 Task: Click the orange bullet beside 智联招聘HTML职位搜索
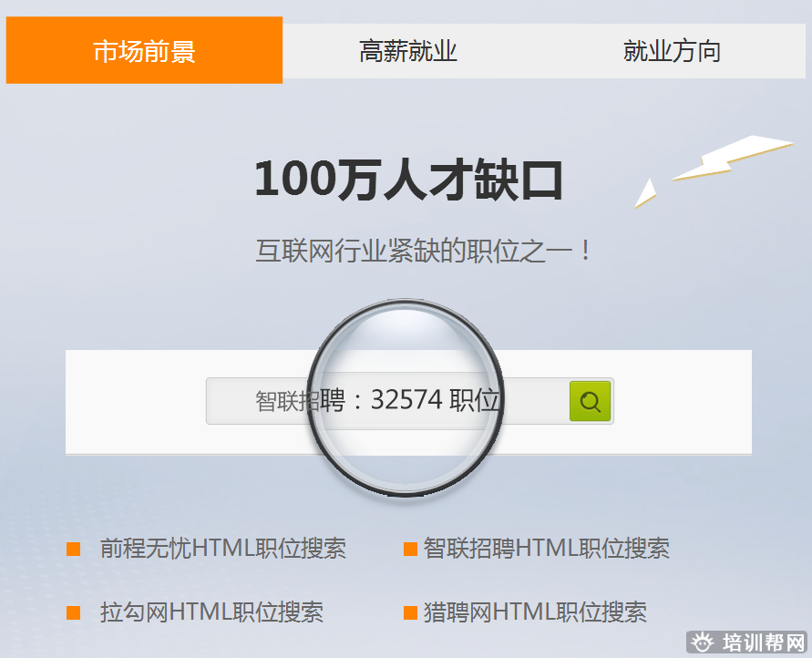[411, 549]
